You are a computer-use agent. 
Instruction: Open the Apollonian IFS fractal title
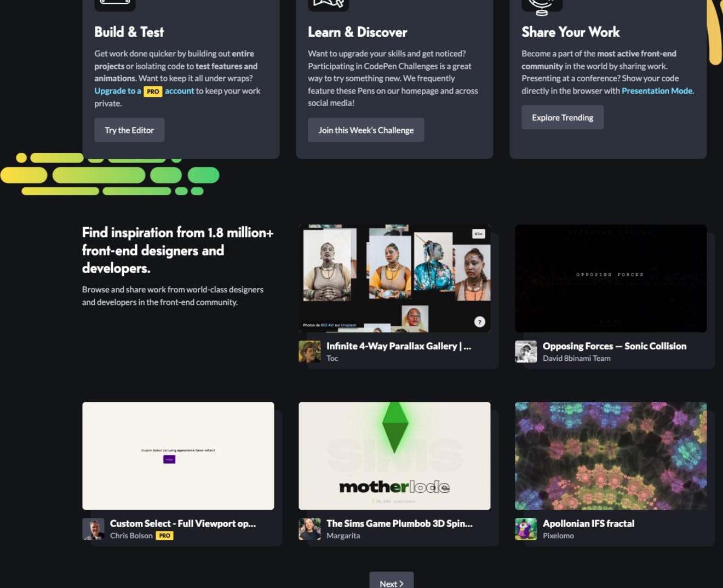pyautogui.click(x=588, y=523)
